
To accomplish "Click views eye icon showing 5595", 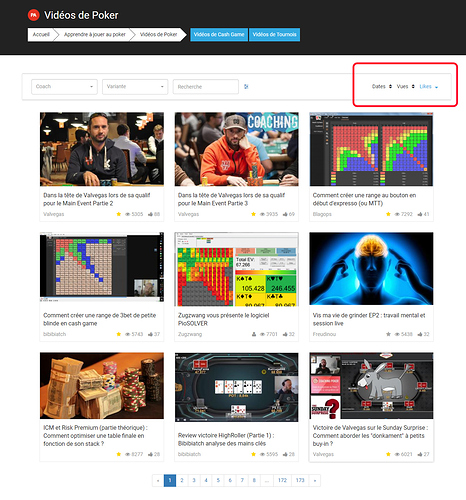I will point(262,454).
